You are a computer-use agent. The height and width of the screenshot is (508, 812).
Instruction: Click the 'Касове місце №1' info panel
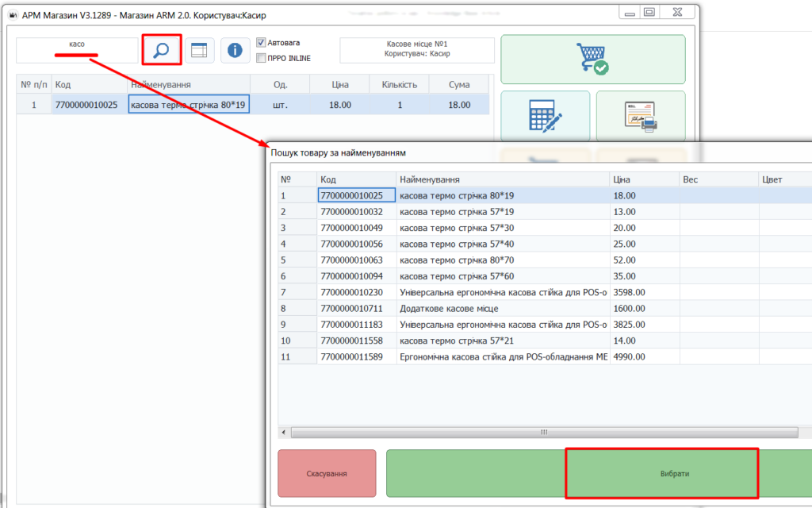[417, 49]
